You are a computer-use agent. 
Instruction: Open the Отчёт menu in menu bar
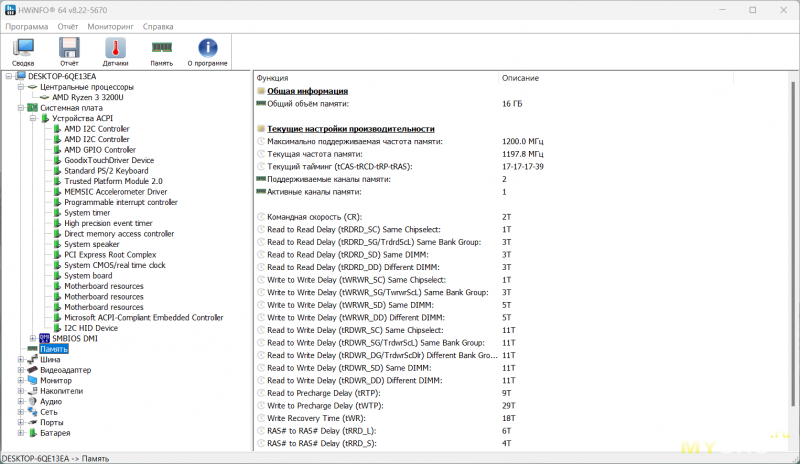67,27
